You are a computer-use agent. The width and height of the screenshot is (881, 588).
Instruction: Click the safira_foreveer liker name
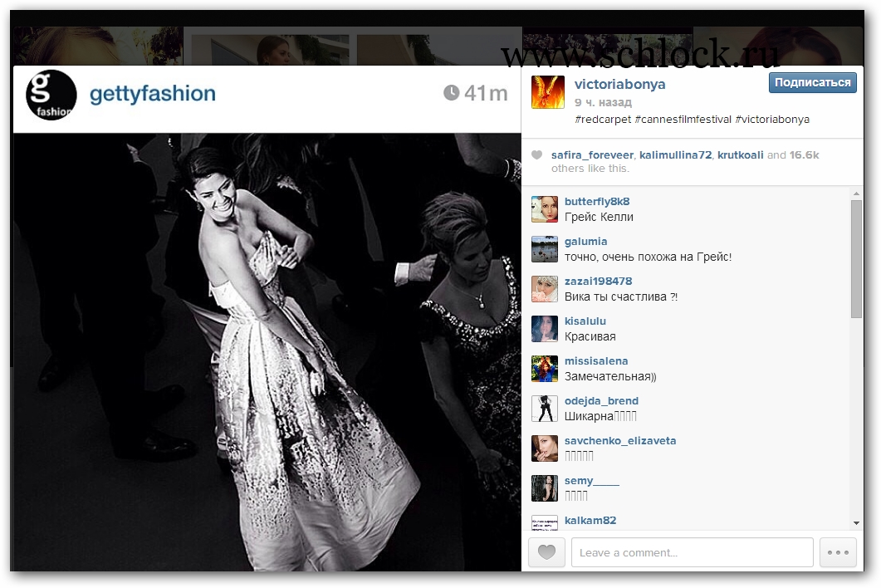point(592,155)
